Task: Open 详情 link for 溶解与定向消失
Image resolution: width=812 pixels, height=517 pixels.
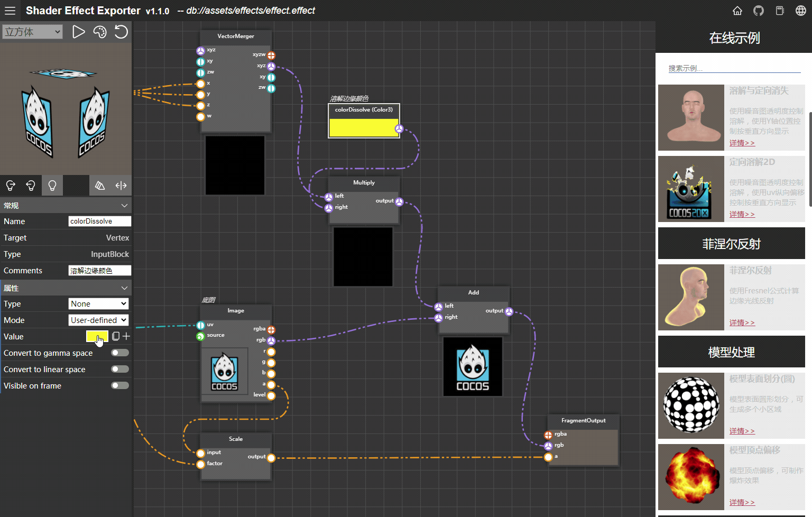Action: (742, 143)
